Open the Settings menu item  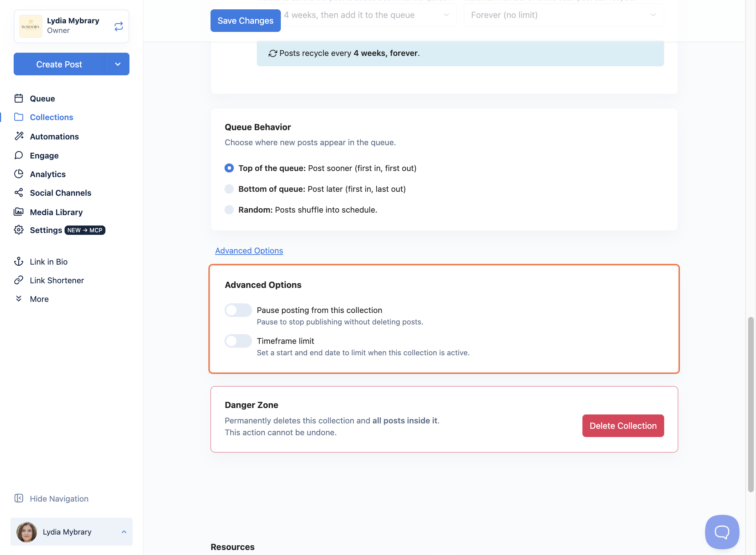coord(46,230)
